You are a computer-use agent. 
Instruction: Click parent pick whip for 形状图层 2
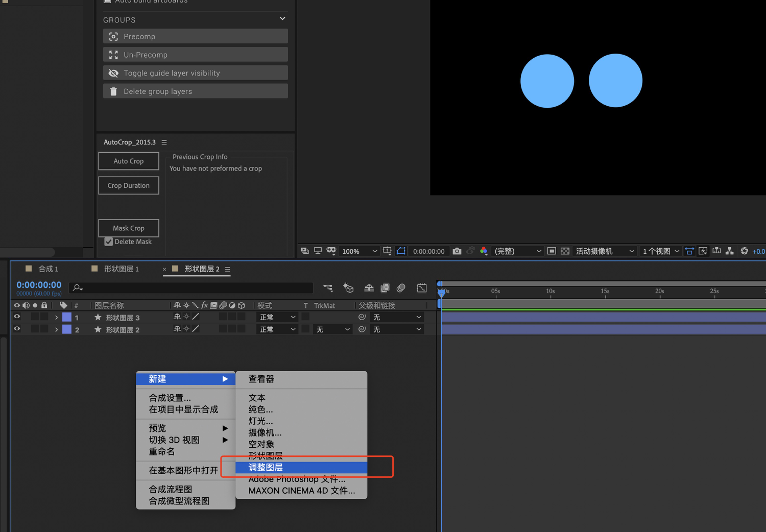(362, 329)
